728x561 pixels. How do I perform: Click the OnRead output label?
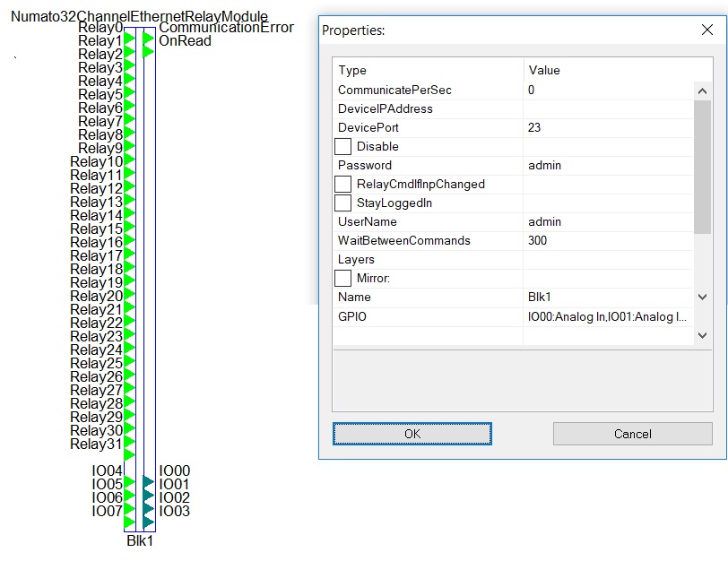185,41
